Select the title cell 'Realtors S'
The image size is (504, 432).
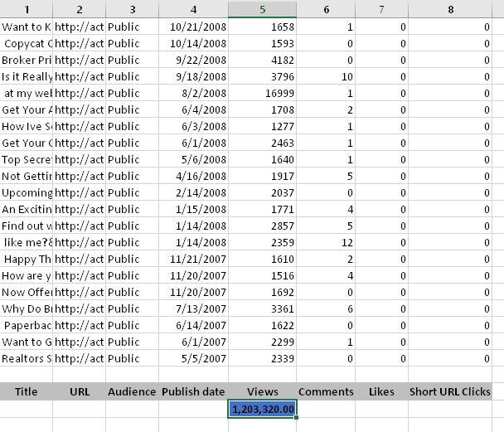[x=27, y=358]
